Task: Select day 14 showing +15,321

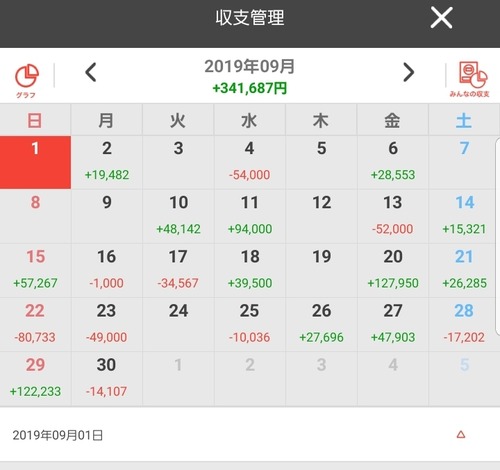Action: pyautogui.click(x=464, y=216)
